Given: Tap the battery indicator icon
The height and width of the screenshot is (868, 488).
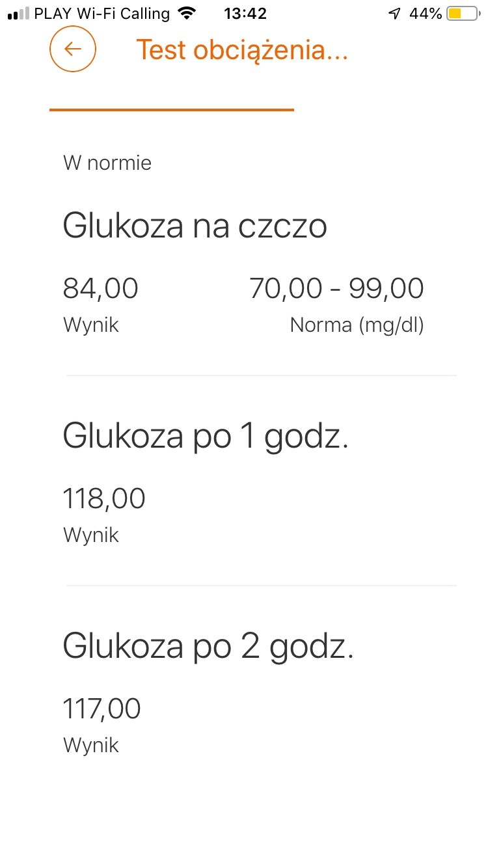Looking at the screenshot, I should tap(463, 13).
